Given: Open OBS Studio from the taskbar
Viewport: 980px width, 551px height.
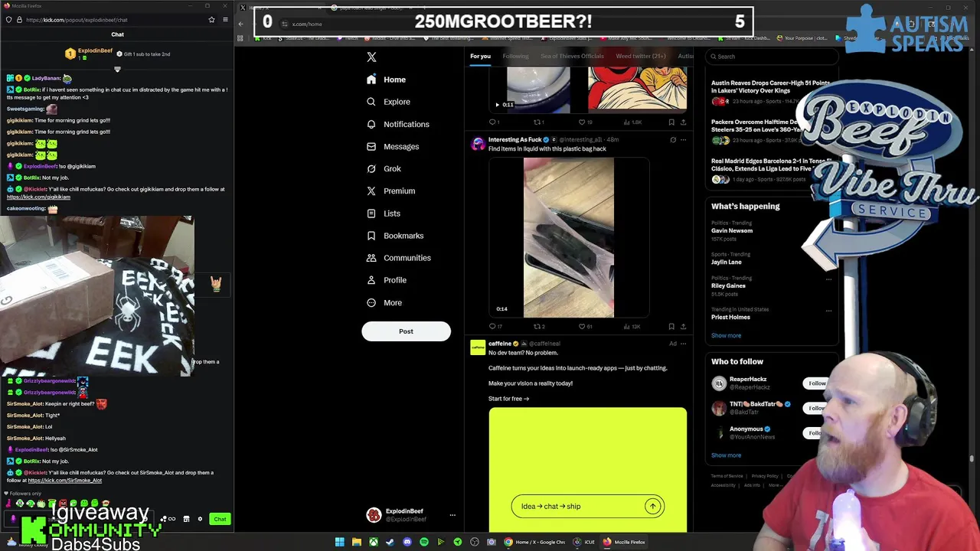Looking at the screenshot, I should point(475,542).
